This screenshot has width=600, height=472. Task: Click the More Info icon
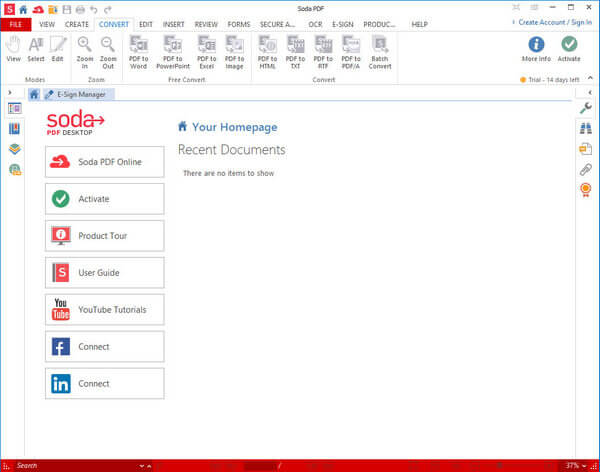point(536,47)
